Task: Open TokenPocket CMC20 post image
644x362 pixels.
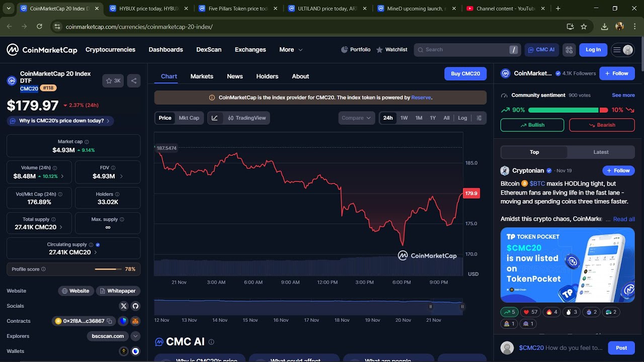Action: point(568,265)
